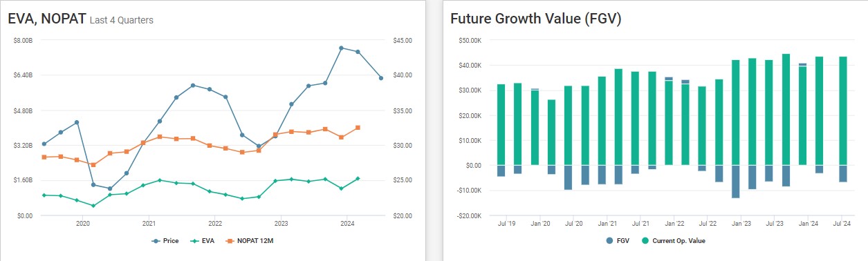Toggle the EVA series legend entry
Viewport: 868px width, 261px height.
pos(203,240)
